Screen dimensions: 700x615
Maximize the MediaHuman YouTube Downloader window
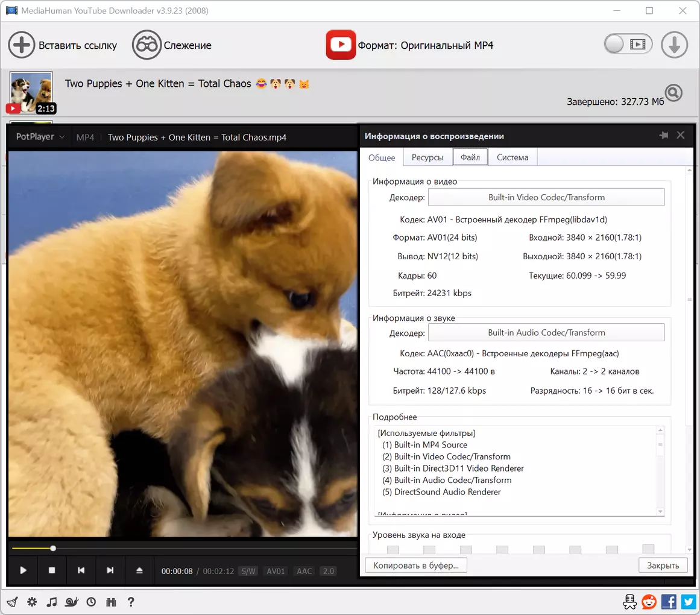pyautogui.click(x=649, y=11)
